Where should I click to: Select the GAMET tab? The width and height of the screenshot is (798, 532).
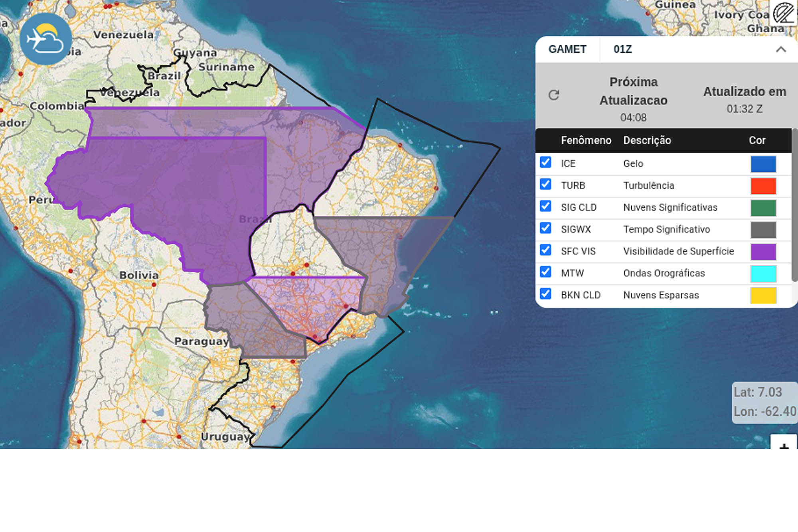click(x=567, y=49)
